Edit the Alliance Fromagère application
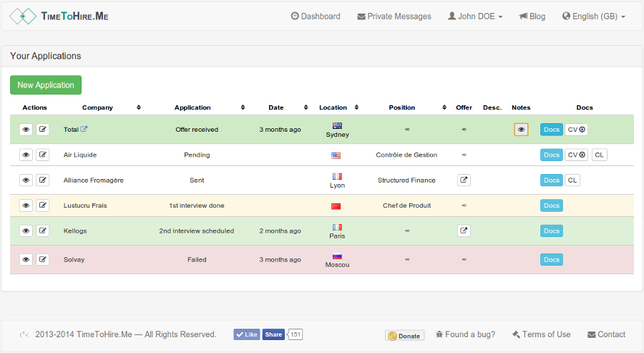The image size is (644, 353). click(43, 180)
